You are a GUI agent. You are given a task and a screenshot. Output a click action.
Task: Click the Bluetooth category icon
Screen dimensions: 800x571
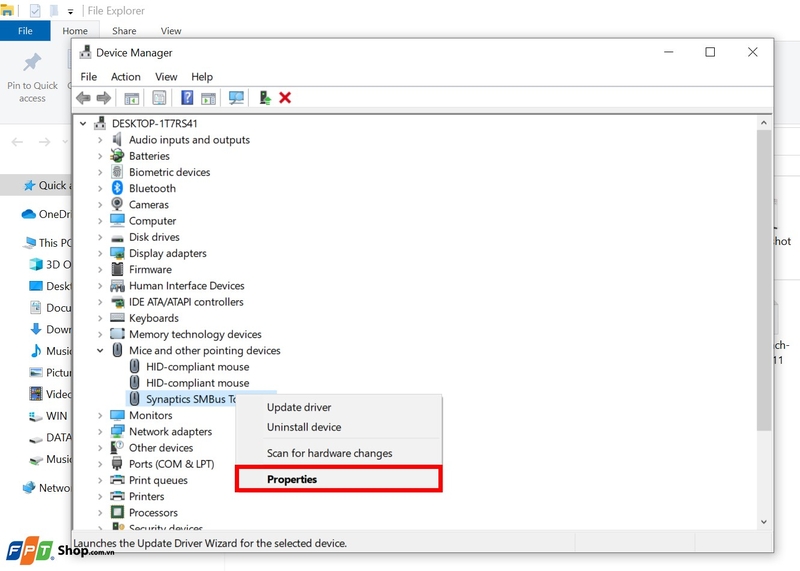[x=117, y=188]
